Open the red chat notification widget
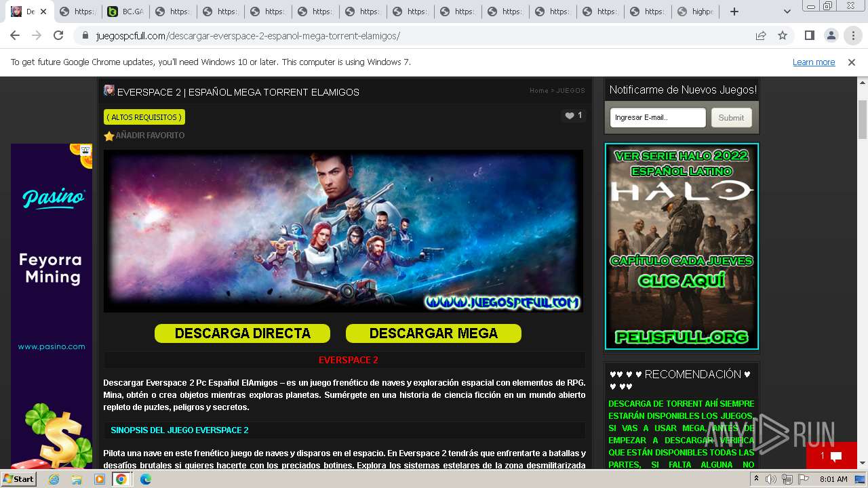This screenshot has height=488, width=868. click(x=831, y=455)
